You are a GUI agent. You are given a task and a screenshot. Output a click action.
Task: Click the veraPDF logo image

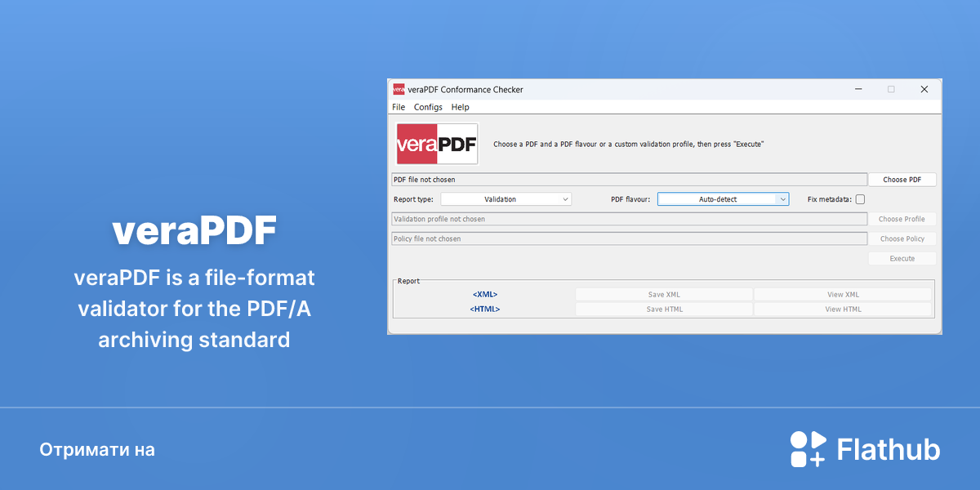[437, 144]
